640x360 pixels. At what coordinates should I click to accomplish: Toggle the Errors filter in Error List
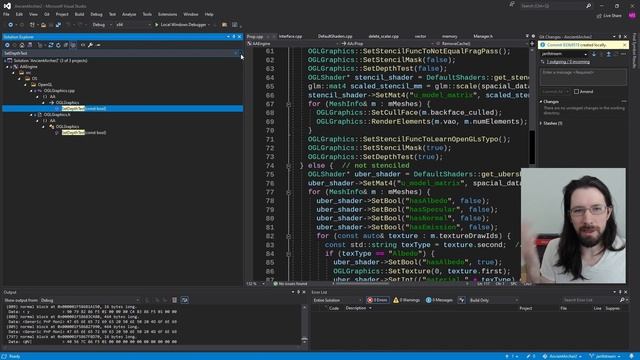coord(378,300)
